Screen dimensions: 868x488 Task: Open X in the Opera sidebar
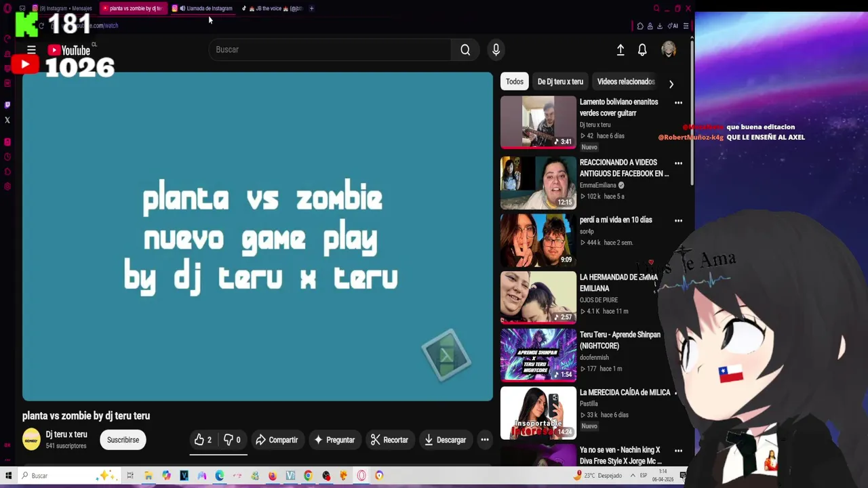pyautogui.click(x=7, y=120)
